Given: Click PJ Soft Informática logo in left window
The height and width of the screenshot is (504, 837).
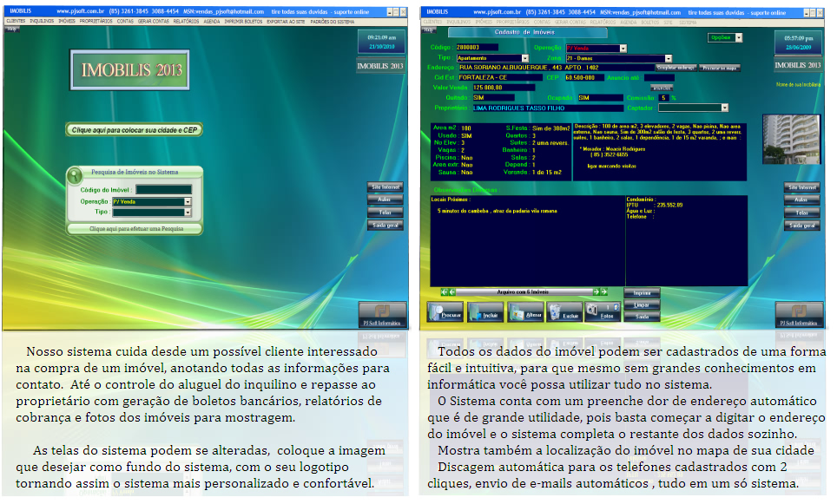Looking at the screenshot, I should [x=382, y=315].
